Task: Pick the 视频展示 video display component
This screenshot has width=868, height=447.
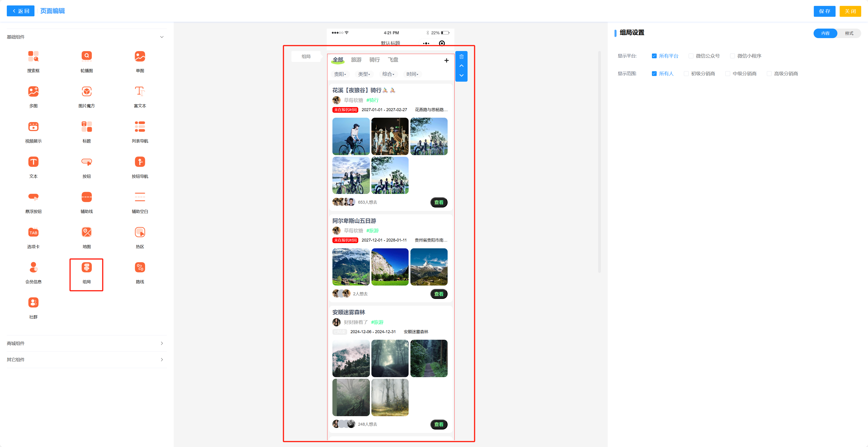Action: pos(33,127)
